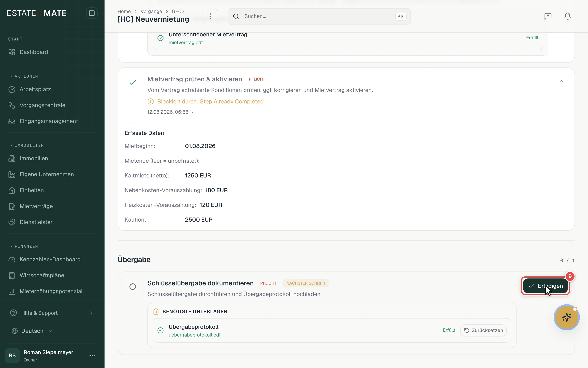Click the Benötigte Unterlagen clipboard icon
The height and width of the screenshot is (368, 588).
[156, 312]
